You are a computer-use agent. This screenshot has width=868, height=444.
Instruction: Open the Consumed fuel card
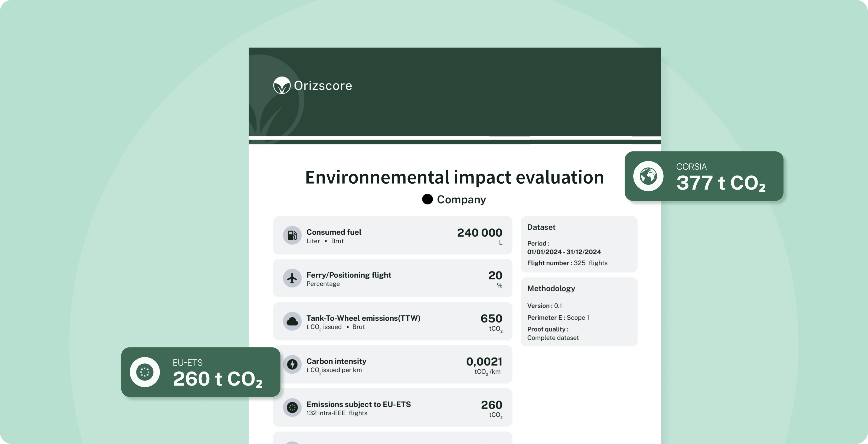[393, 235]
